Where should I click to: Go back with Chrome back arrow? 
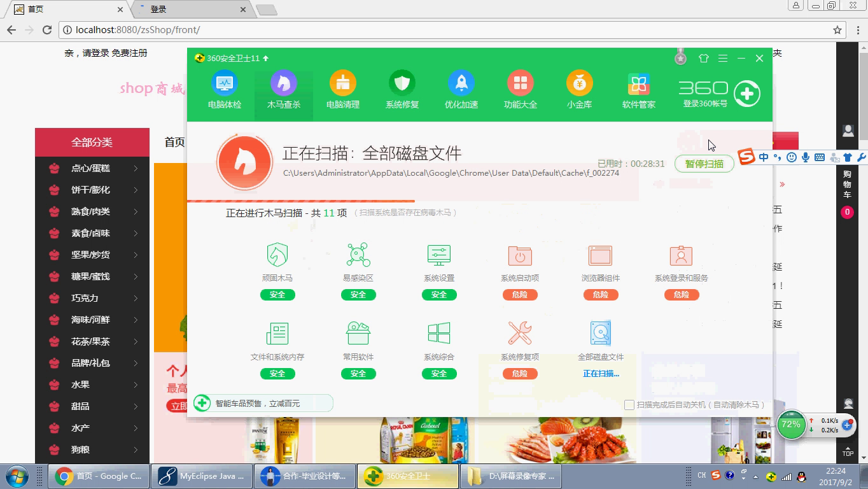(x=11, y=30)
